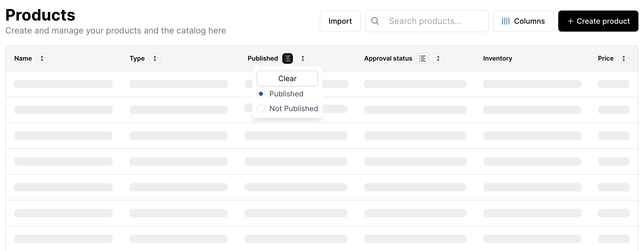Sort products by Approval status
Image resolution: width=644 pixels, height=251 pixels.
coord(438,58)
